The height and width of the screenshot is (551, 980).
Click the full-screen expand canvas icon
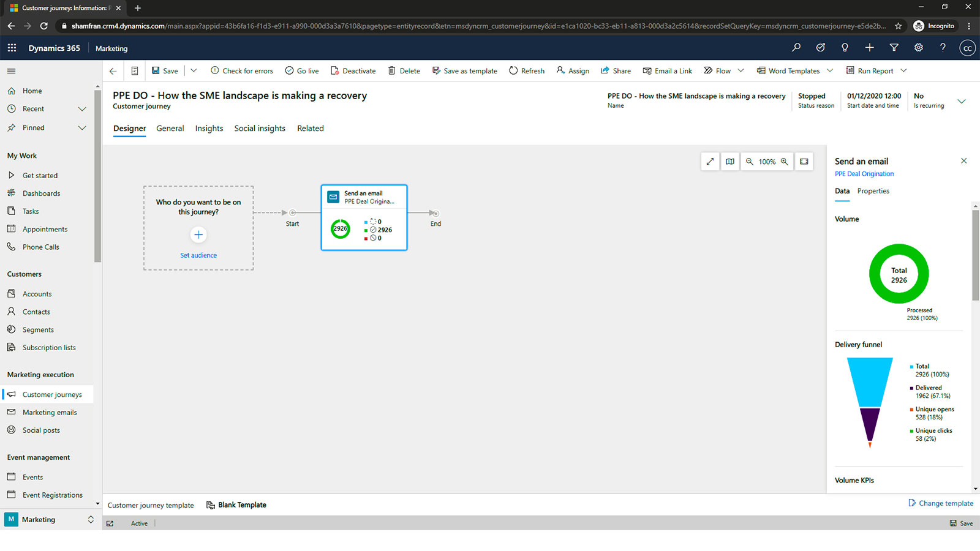click(710, 162)
